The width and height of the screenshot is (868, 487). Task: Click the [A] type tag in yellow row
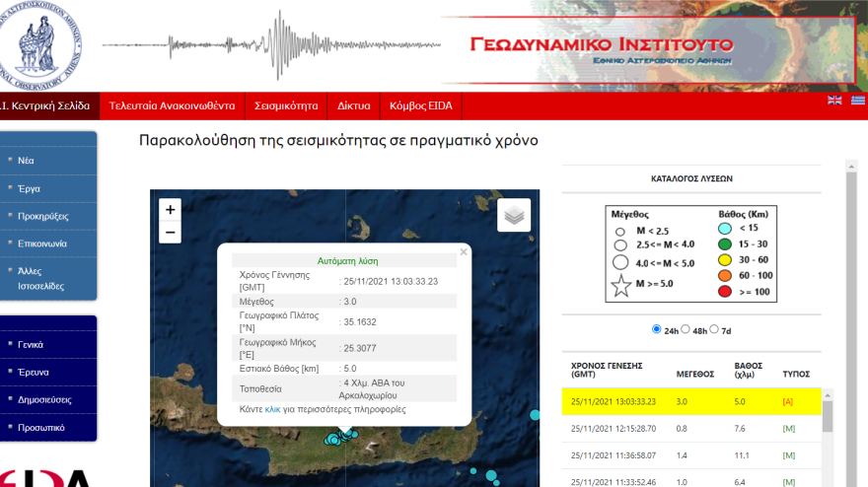point(788,402)
